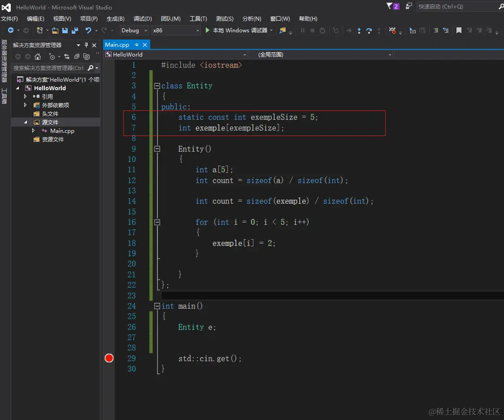
Task: Start 本地 Windows 调试器 debugging
Action: tap(239, 30)
